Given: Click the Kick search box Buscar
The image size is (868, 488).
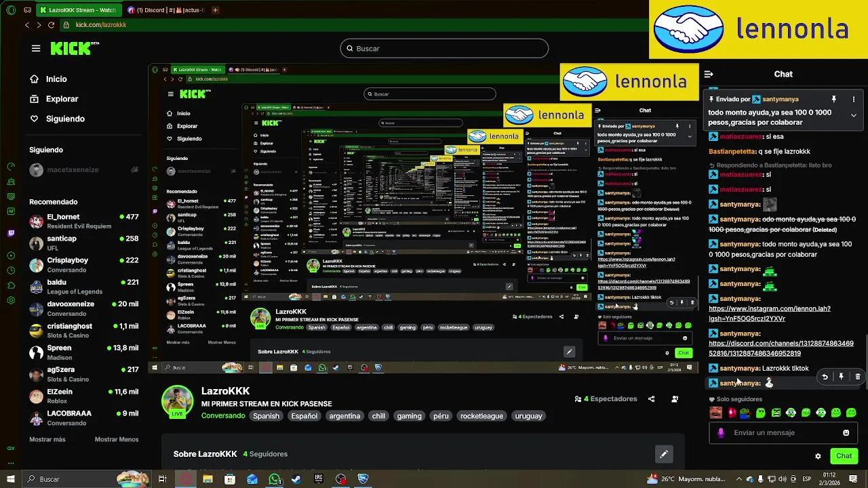Looking at the screenshot, I should pyautogui.click(x=444, y=48).
